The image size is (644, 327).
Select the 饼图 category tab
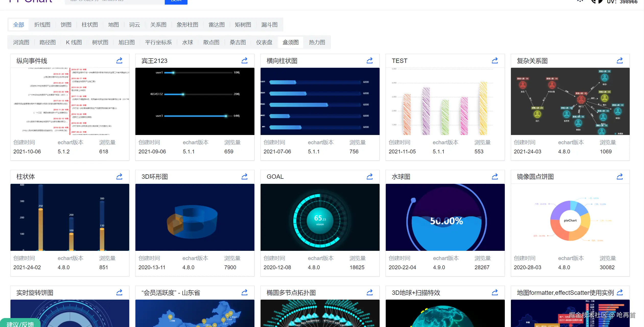tap(66, 25)
